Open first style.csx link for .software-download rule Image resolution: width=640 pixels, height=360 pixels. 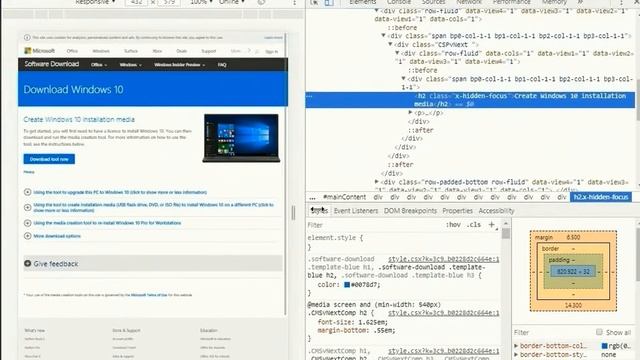(x=443, y=259)
